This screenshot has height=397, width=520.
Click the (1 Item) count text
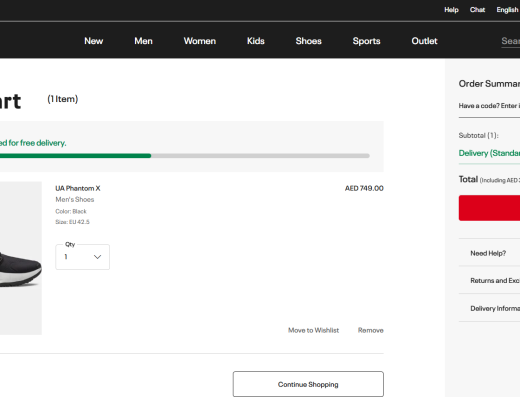(x=63, y=99)
